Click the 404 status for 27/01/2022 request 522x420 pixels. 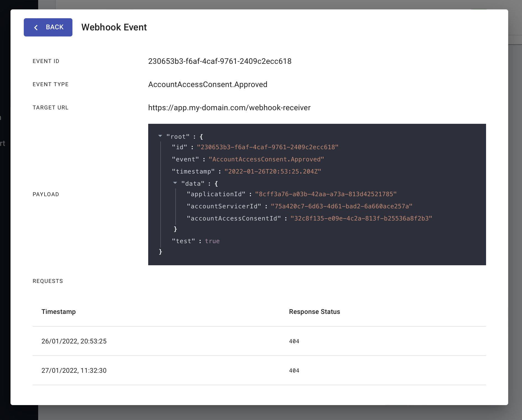(294, 371)
